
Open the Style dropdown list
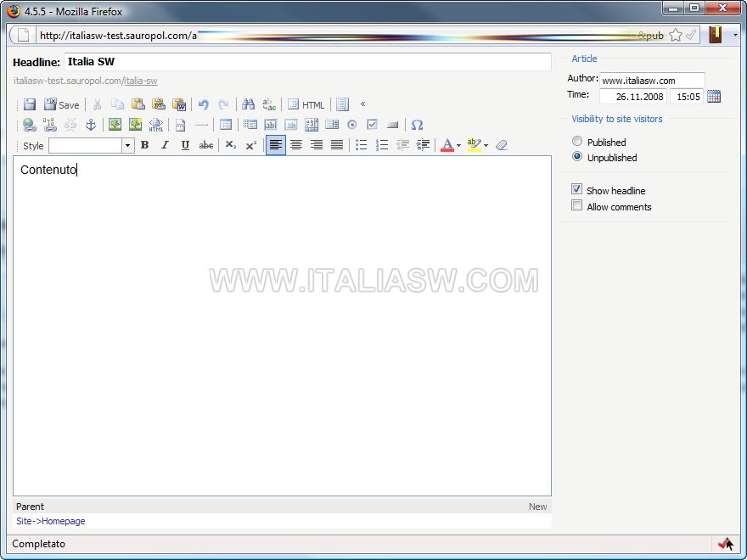[x=128, y=145]
